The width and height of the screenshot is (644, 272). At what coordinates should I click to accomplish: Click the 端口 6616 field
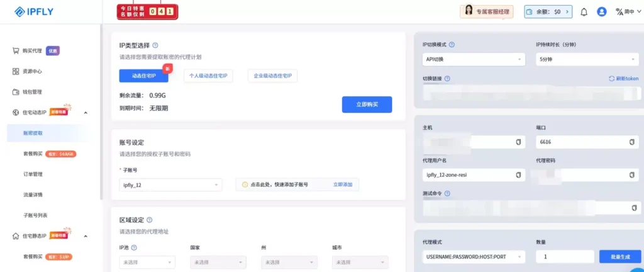[587, 142]
